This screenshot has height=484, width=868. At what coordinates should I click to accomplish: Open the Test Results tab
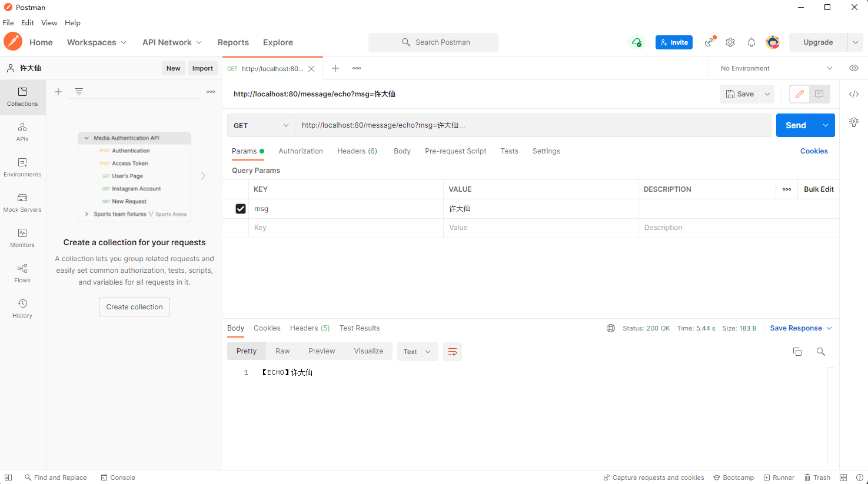pos(360,328)
